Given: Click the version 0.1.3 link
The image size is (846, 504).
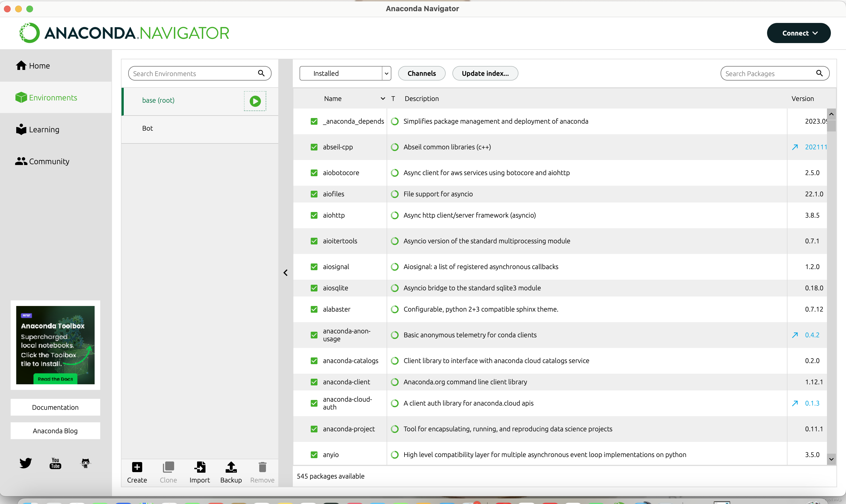Looking at the screenshot, I should click(812, 403).
